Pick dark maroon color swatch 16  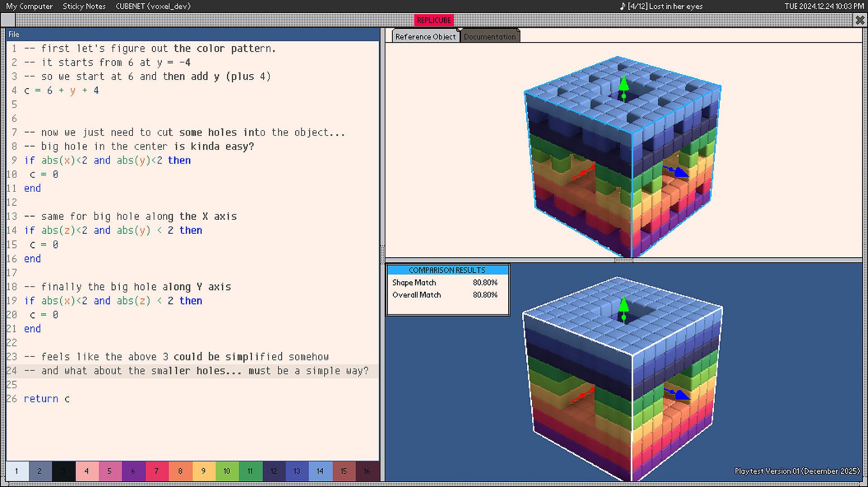367,471
